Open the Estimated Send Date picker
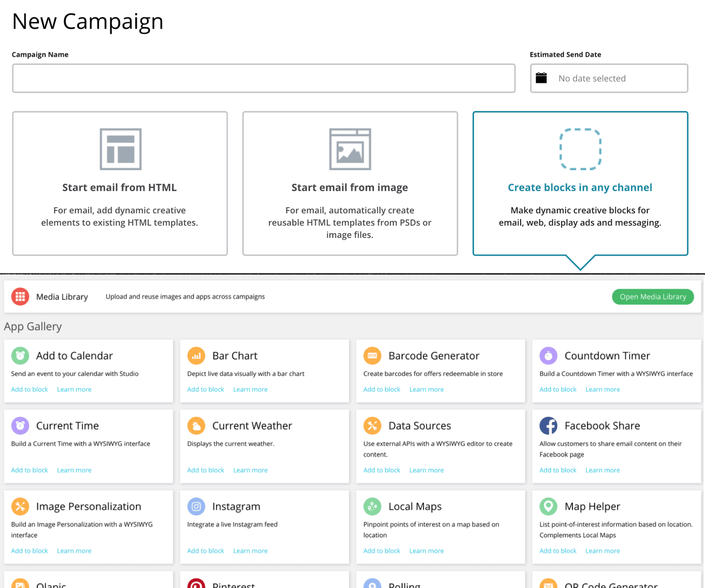 (609, 78)
